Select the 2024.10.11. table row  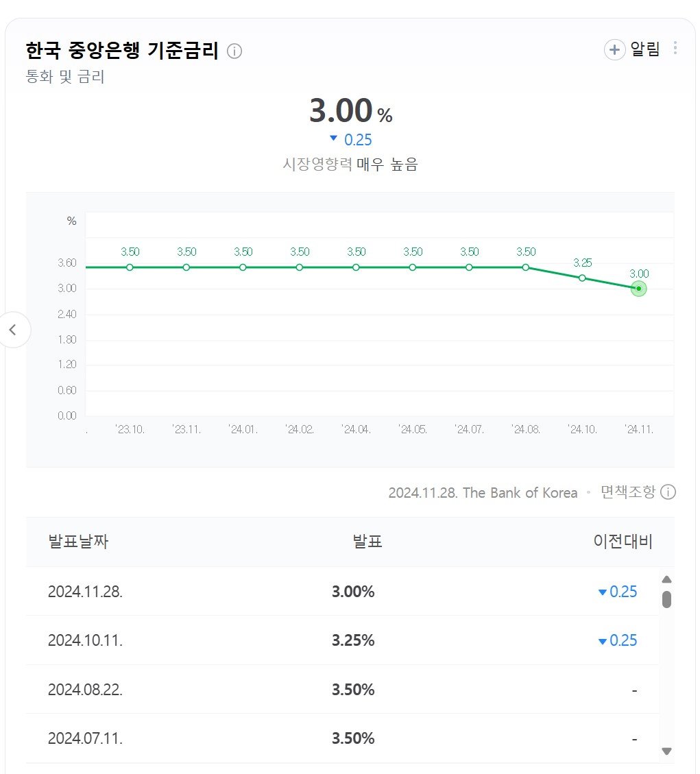click(343, 640)
